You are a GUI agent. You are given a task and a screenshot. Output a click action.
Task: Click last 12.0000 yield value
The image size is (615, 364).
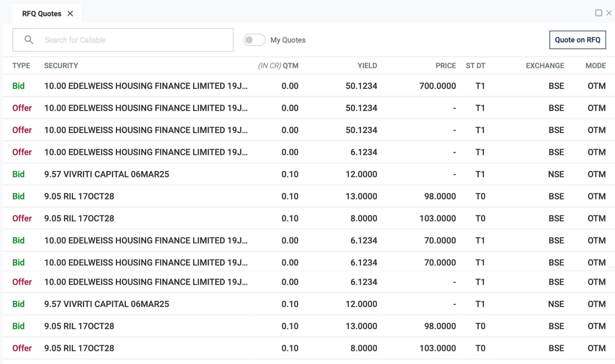pyautogui.click(x=361, y=304)
